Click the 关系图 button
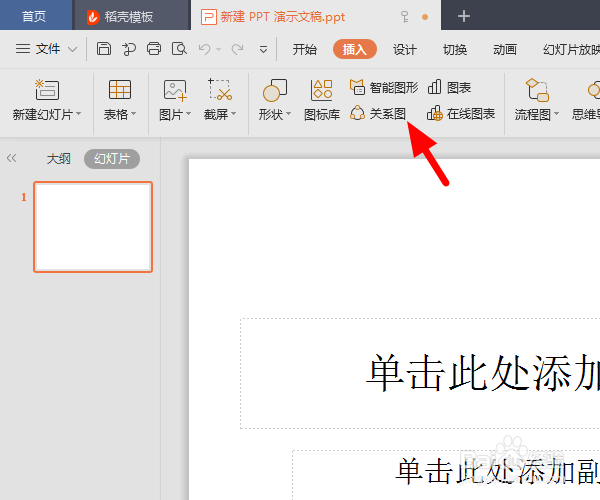600x500 pixels. pyautogui.click(x=378, y=114)
